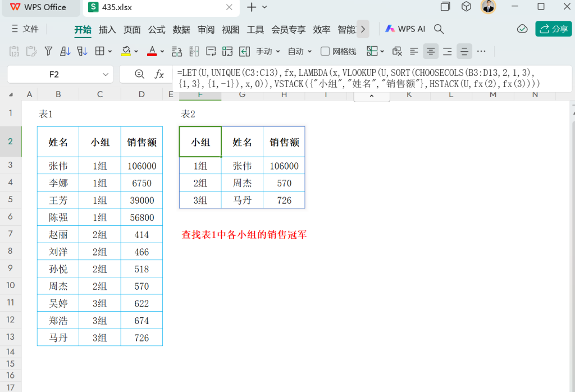The width and height of the screenshot is (575, 392).
Task: Click the multi-window switch icon in the title bar
Action: click(x=445, y=7)
